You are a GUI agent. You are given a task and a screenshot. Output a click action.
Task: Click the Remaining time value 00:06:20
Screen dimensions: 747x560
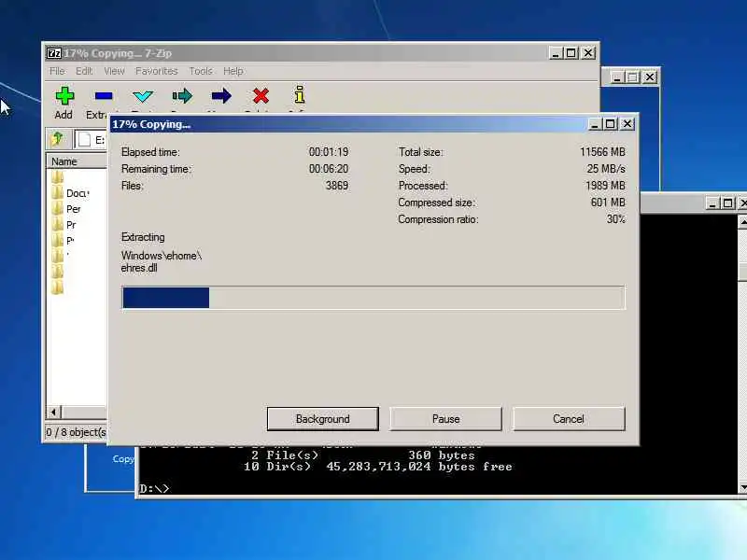point(329,169)
